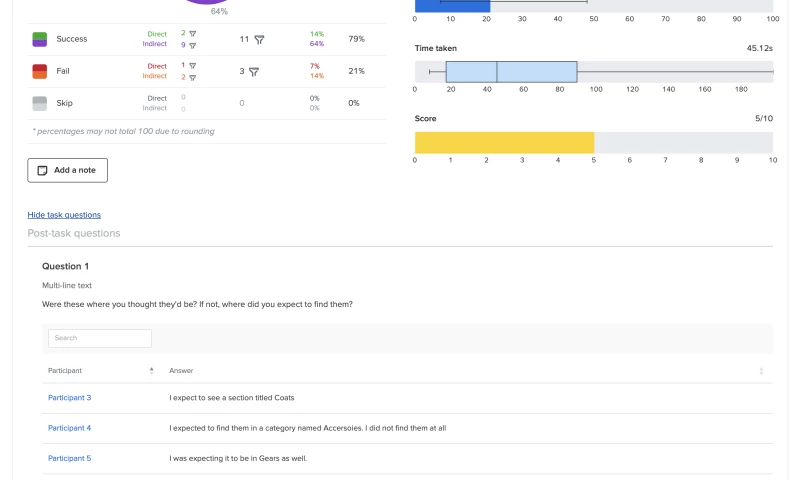This screenshot has height=480, width=800.
Task: Filter by total success count
Action: (259, 39)
